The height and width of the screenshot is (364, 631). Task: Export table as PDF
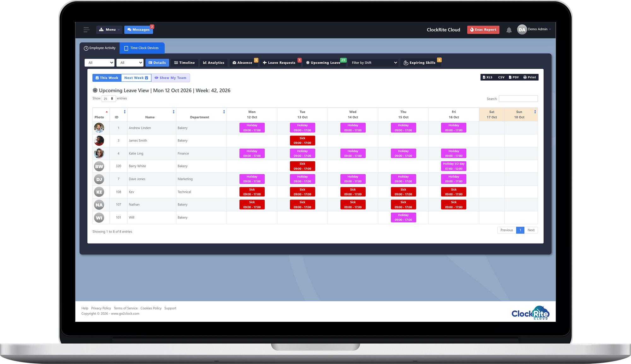pyautogui.click(x=514, y=77)
